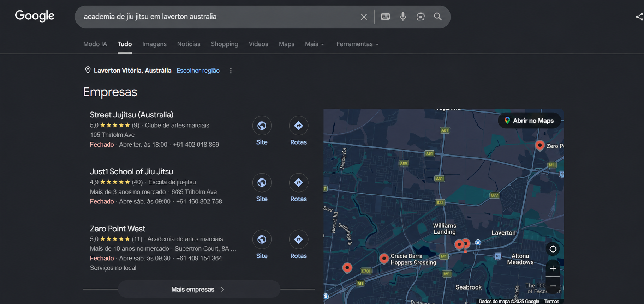Click the Serviços no local text

pyautogui.click(x=113, y=268)
